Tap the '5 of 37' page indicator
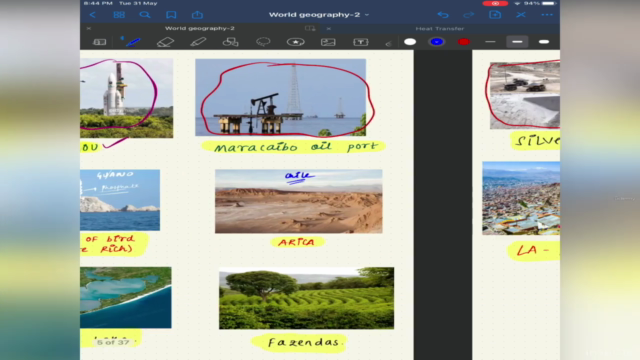640x360 pixels. (x=113, y=342)
